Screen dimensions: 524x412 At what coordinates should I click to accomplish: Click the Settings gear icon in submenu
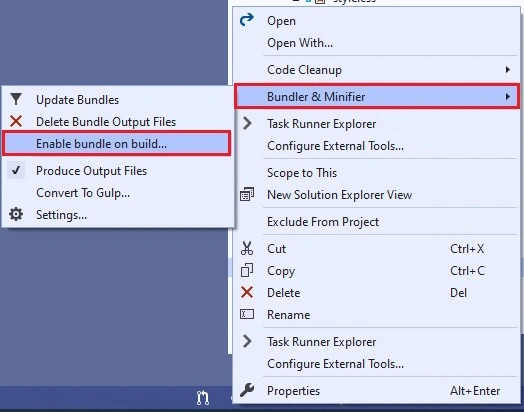(x=16, y=214)
